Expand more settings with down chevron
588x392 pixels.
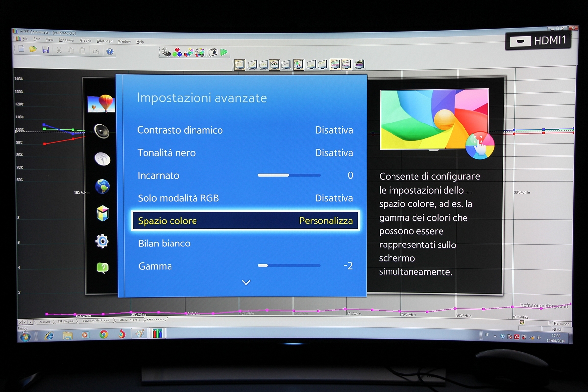pyautogui.click(x=246, y=283)
